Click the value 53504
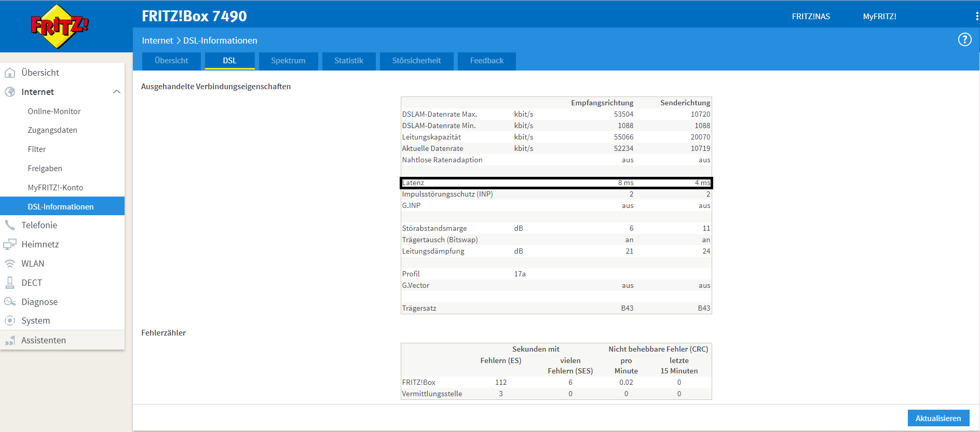 tap(623, 114)
